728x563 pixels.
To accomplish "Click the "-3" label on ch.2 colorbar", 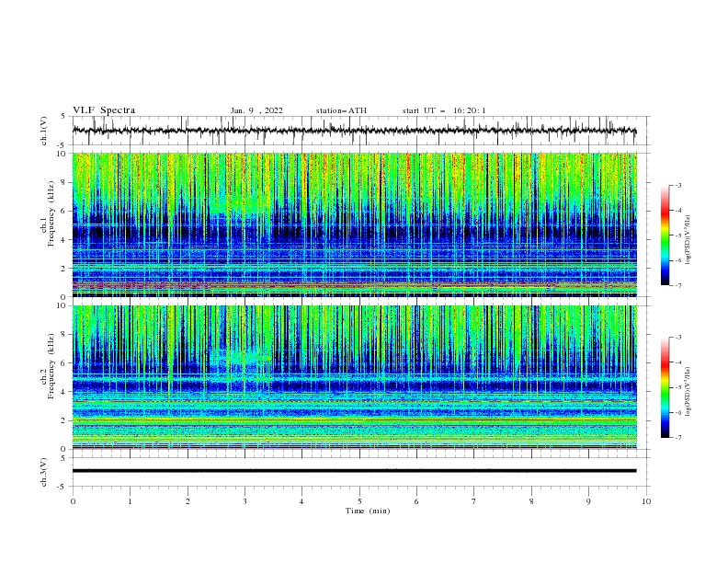I will click(x=677, y=338).
